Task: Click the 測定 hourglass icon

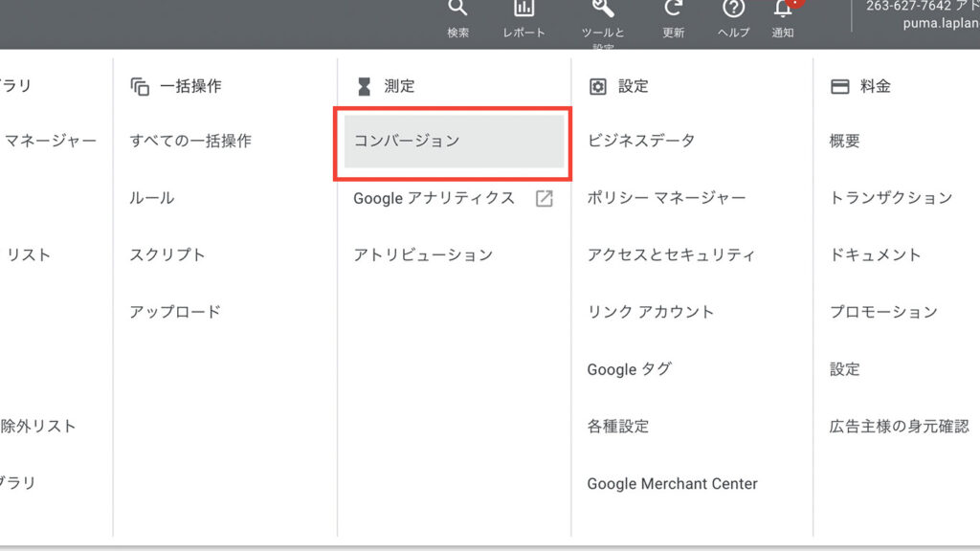Action: 364,86
